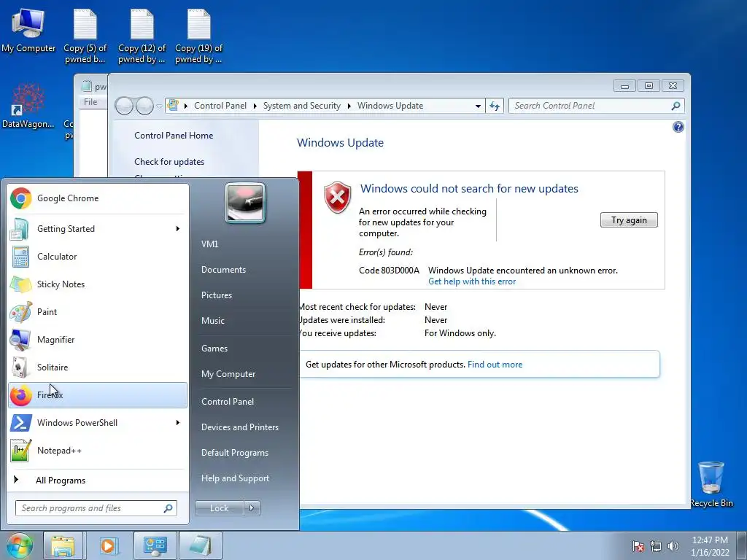Click the Lock button
This screenshot has height=560, width=747.
pyautogui.click(x=219, y=508)
